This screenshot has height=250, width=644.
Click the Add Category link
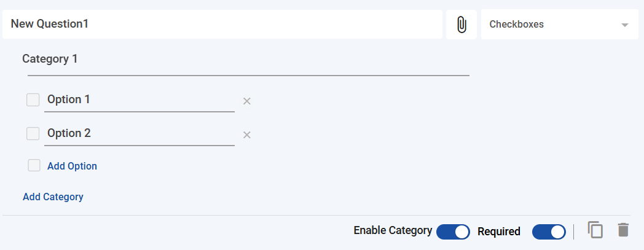click(53, 197)
